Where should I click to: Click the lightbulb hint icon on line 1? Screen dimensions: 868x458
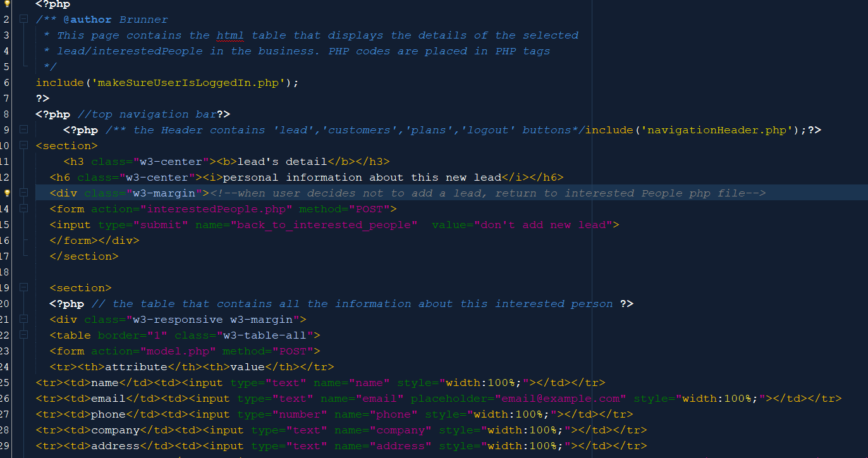(7, 3)
